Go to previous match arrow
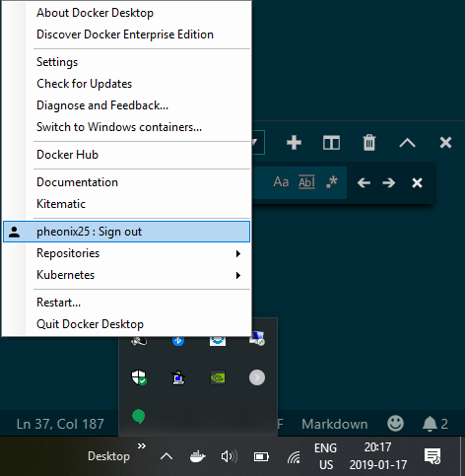 (364, 182)
